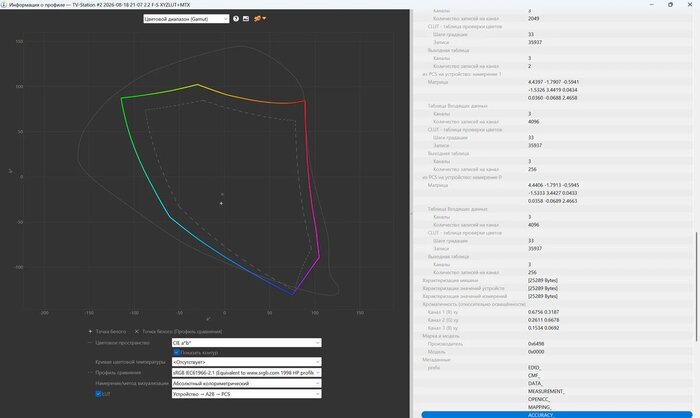The image size is (700, 418).
Task: Uncheck the show contour checkbox
Action: pyautogui.click(x=176, y=352)
